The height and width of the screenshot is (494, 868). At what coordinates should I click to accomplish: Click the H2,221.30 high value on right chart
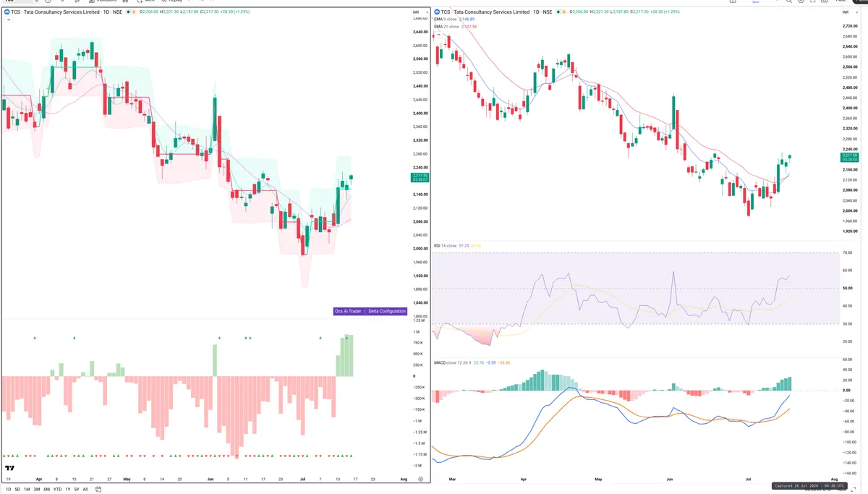tap(600, 12)
